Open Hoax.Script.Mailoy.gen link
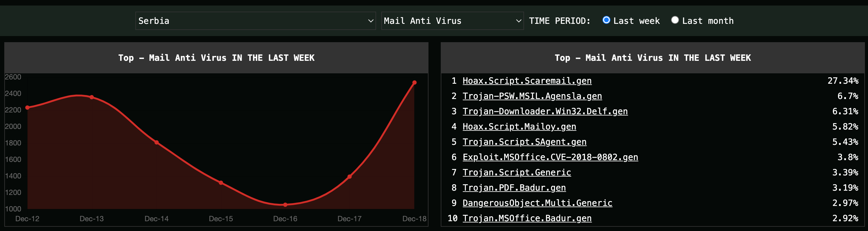Viewport: 868px width, 231px height. point(519,127)
